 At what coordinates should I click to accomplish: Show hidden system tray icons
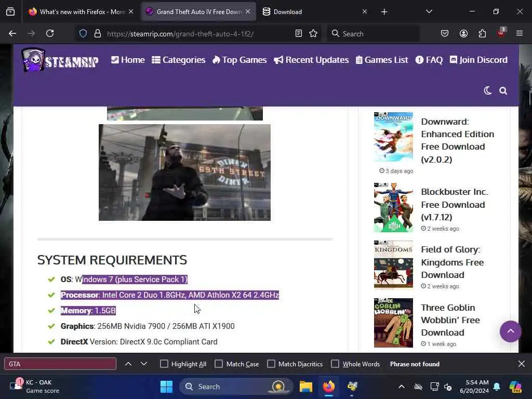[402, 387]
